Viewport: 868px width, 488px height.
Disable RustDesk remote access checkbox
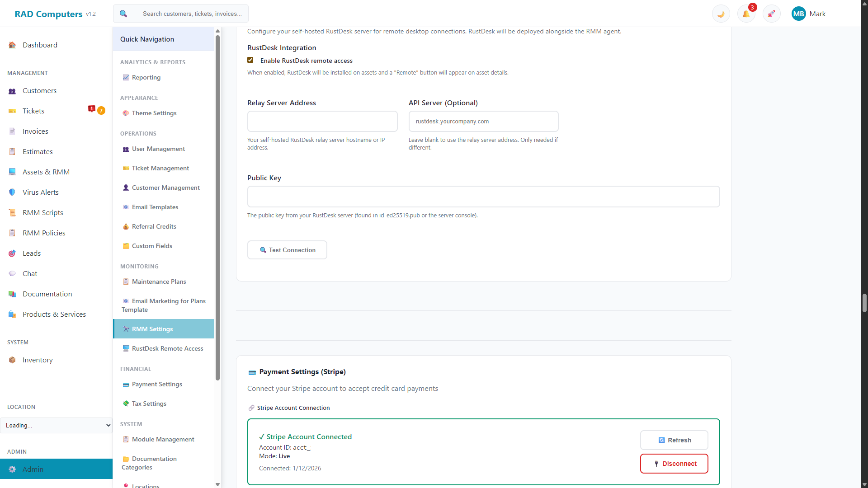(250, 60)
